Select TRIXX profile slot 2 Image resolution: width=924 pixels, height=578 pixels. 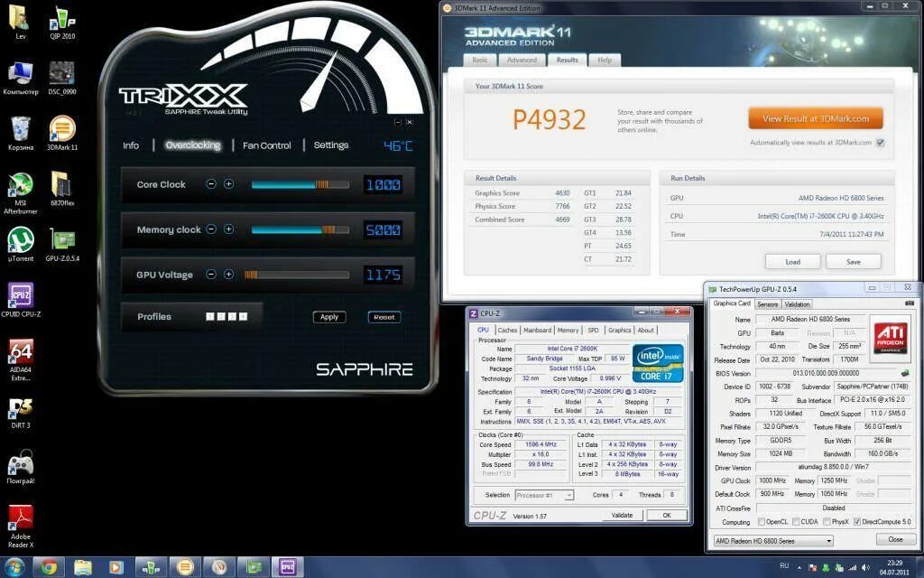click(x=221, y=317)
